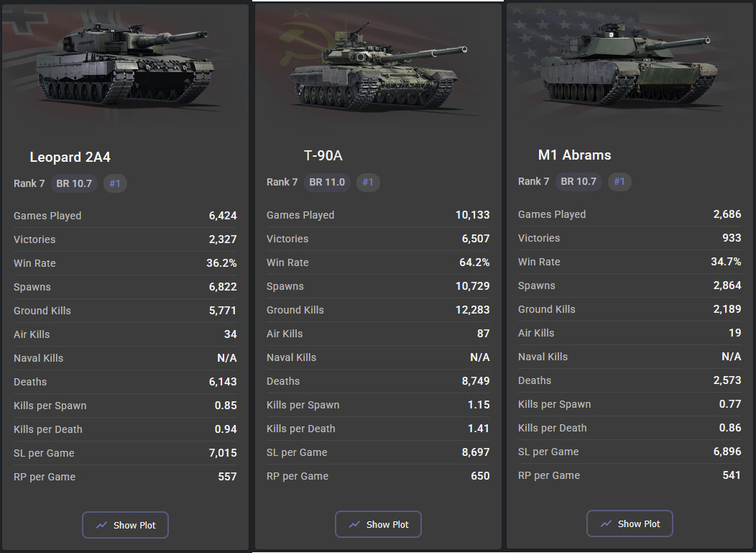The image size is (756, 553).
Task: Open the T-90A title link
Action: pyautogui.click(x=323, y=156)
